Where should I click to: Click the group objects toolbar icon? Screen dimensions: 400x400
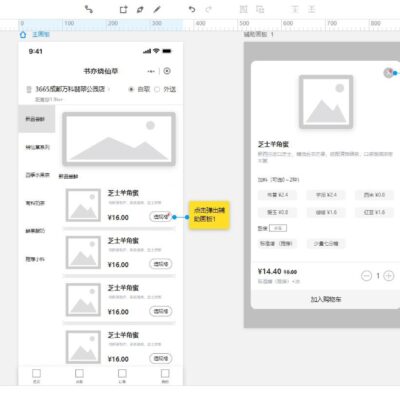(244, 9)
